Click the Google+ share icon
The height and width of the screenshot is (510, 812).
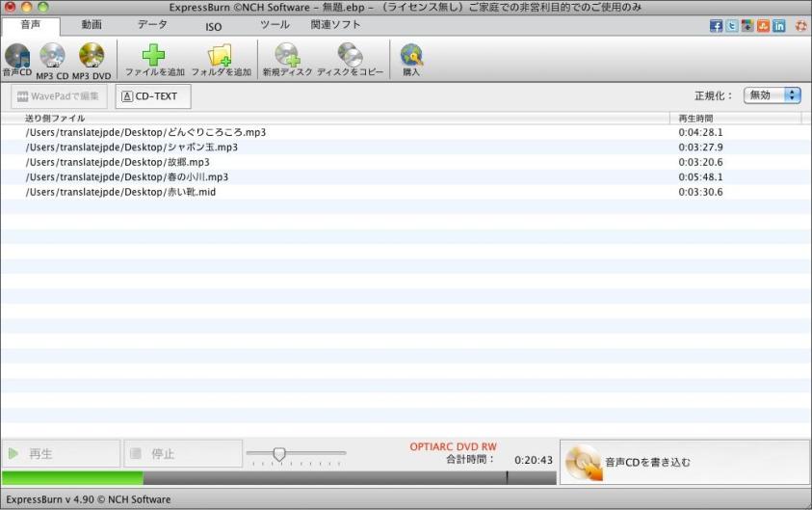pyautogui.click(x=747, y=26)
